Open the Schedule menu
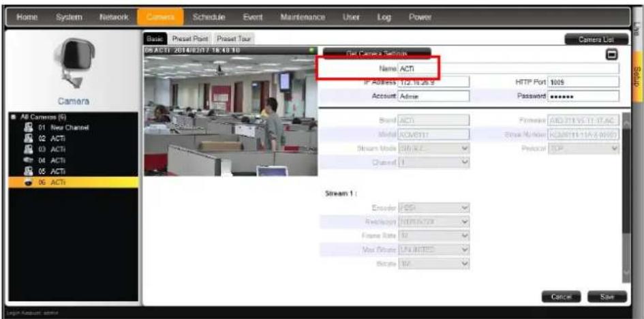 tap(209, 18)
